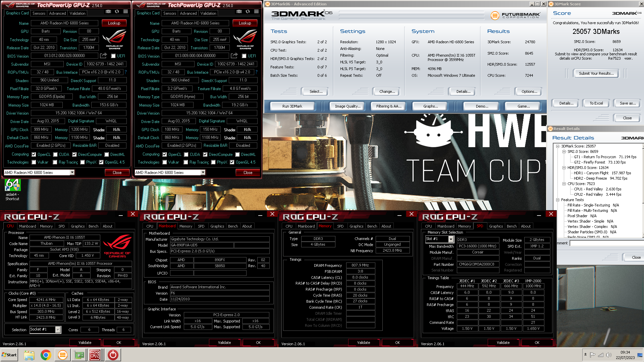Open Windows Start menu
The height and width of the screenshot is (362, 644).
click(9, 355)
